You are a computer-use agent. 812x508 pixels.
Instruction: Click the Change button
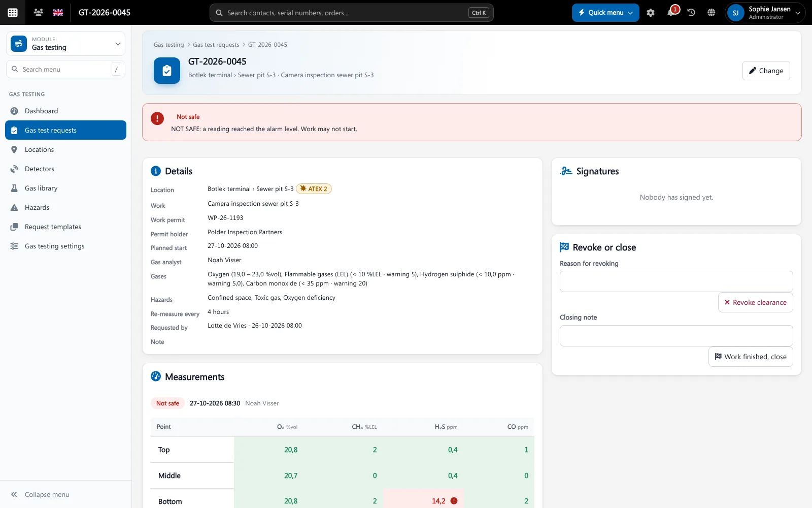click(766, 71)
